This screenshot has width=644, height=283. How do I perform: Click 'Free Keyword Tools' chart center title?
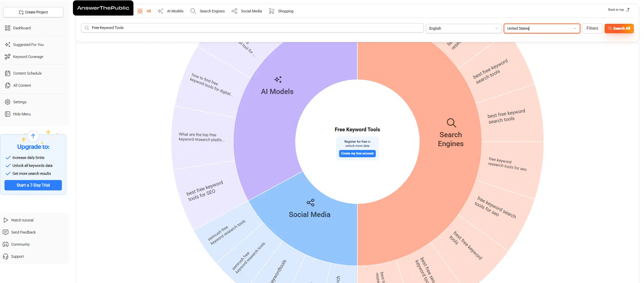[357, 130]
